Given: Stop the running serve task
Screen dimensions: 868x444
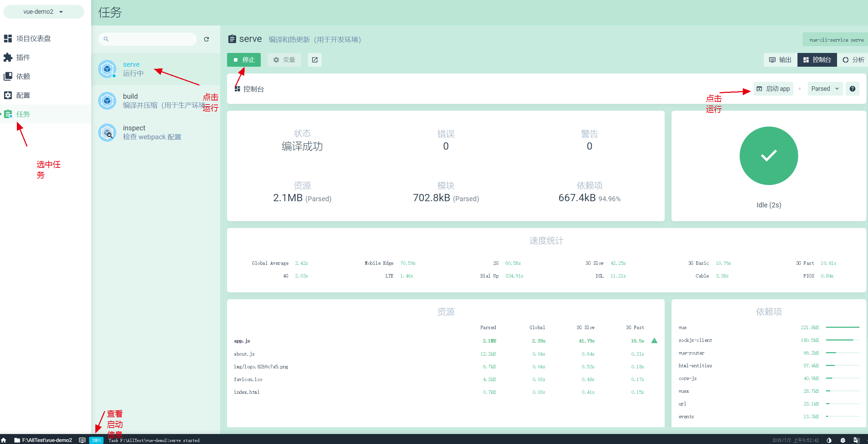Looking at the screenshot, I should pyautogui.click(x=244, y=60).
